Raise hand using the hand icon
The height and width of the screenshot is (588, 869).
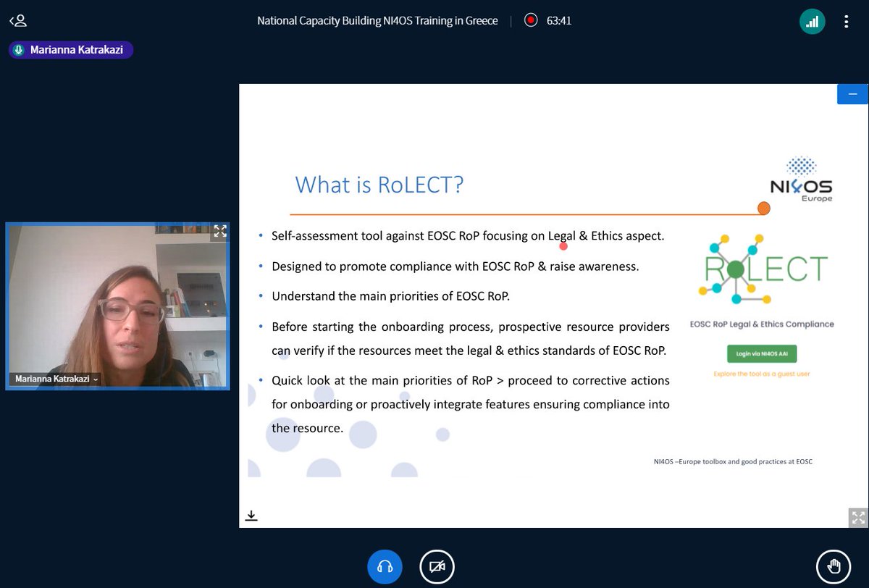coord(834,566)
